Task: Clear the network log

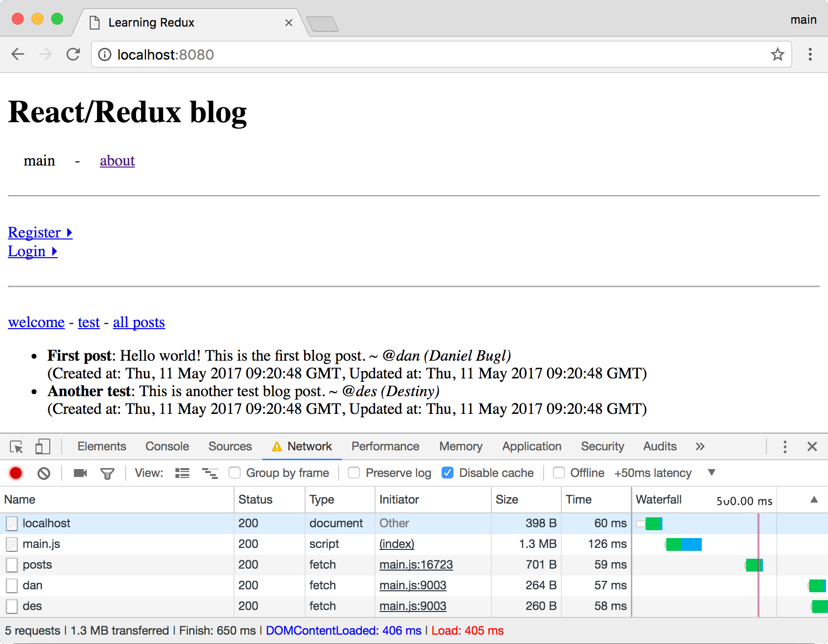Action: click(x=44, y=473)
